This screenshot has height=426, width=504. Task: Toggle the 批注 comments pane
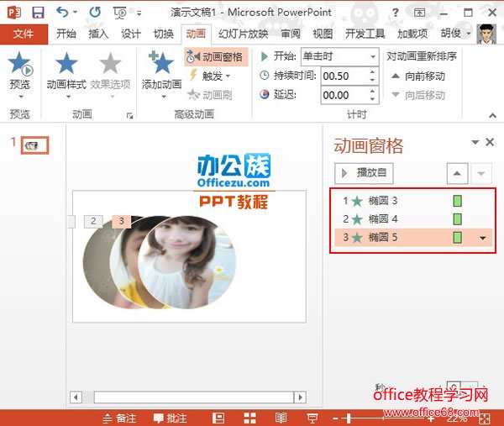pyautogui.click(x=170, y=418)
